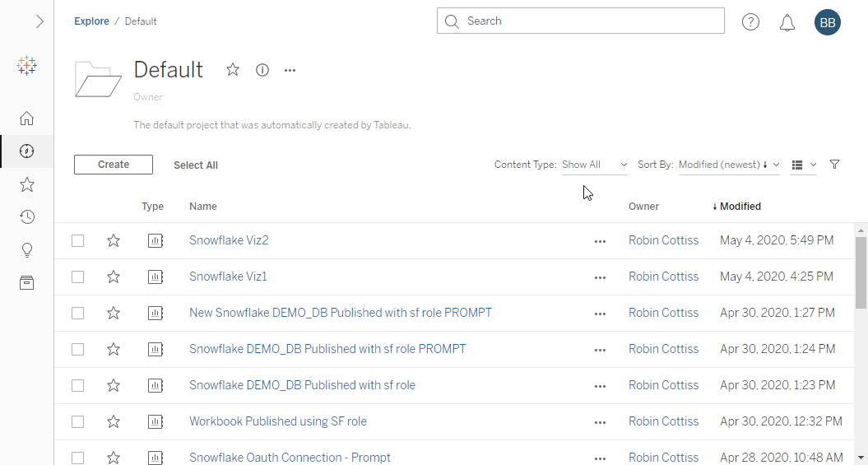Image resolution: width=868 pixels, height=465 pixels.
Task: Open actions for Snowflake DEMO_DB Published with sf role
Action: 600,386
